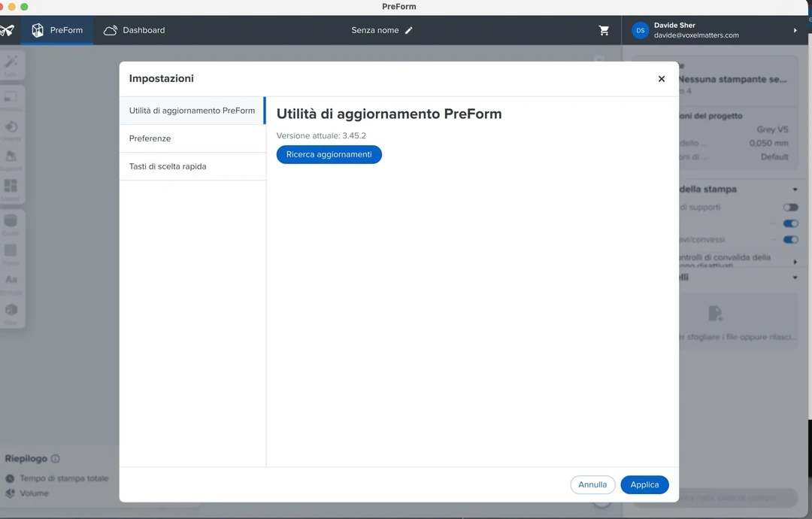The width and height of the screenshot is (812, 519).
Task: Click the Versione attuale: 3.45.2 text
Action: pos(321,135)
